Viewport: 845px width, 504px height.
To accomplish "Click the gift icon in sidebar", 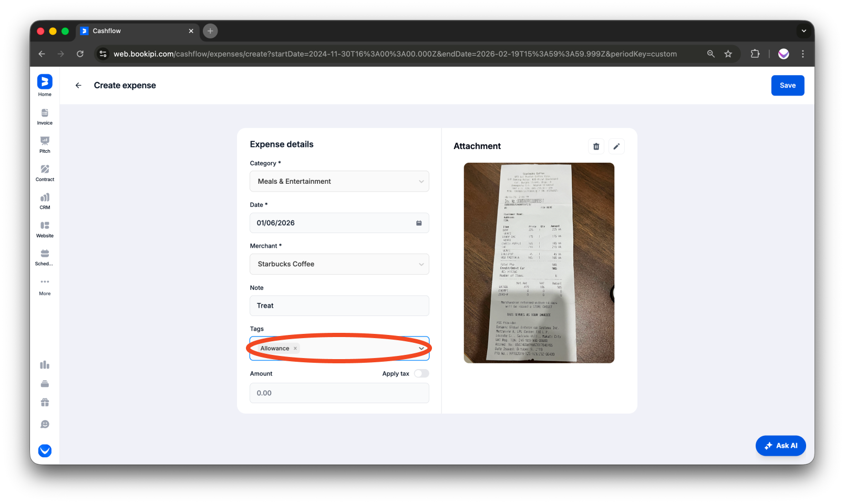I will point(45,403).
